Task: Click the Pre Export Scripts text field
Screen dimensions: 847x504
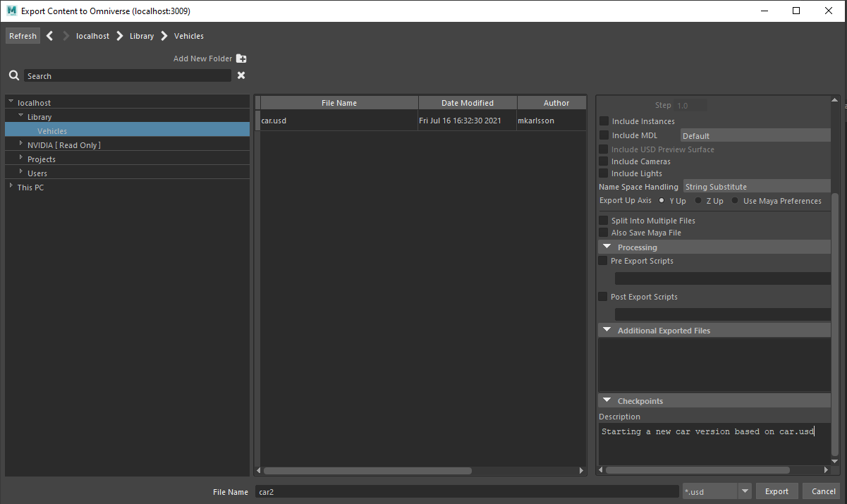Action: pyautogui.click(x=722, y=278)
